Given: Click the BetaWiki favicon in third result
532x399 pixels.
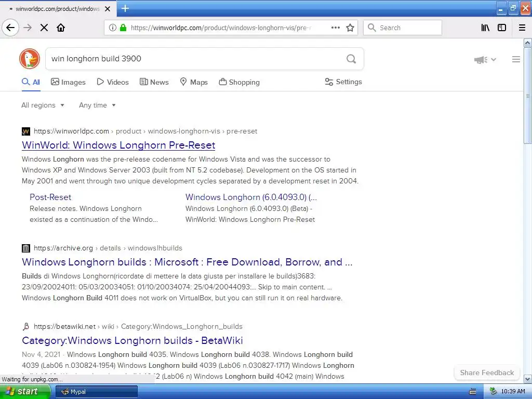Looking at the screenshot, I should click(x=26, y=326).
